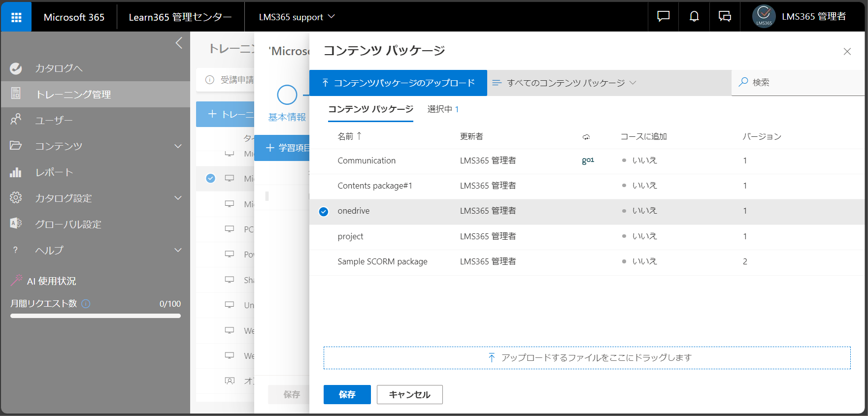Image resolution: width=868 pixels, height=416 pixels.
Task: Open トレーニング管理 in the sidebar
Action: pos(95,94)
